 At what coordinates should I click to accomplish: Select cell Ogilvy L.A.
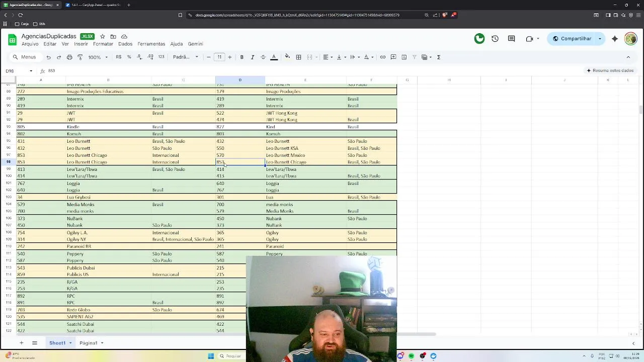(x=108, y=233)
